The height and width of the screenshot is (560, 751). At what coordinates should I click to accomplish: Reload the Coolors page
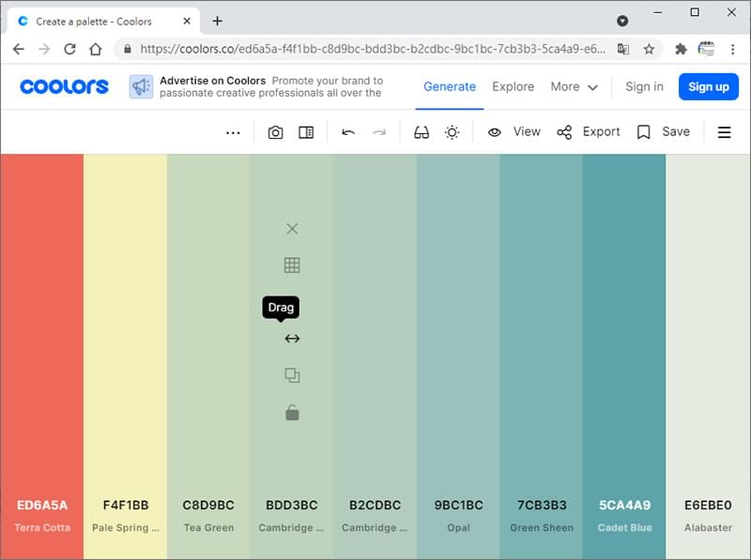(69, 49)
